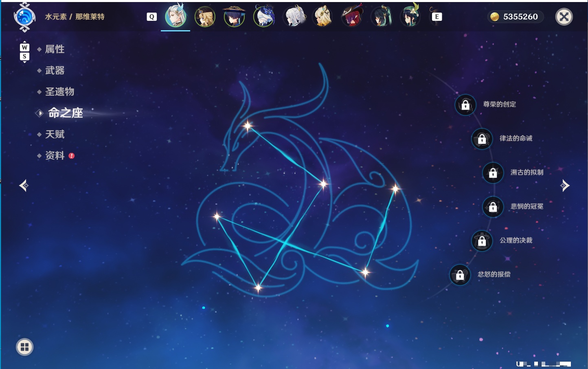Click the Mora coin icon
Viewport: 588px width, 369px height.
tap(495, 17)
